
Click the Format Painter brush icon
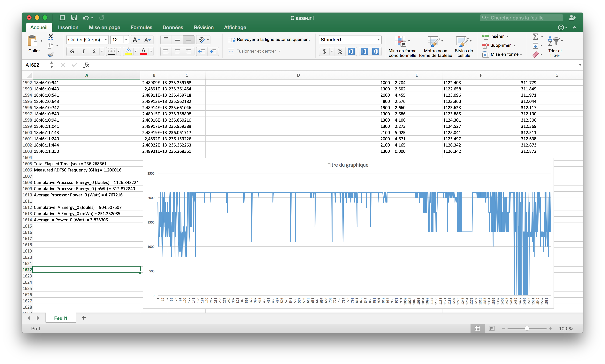[x=50, y=54]
